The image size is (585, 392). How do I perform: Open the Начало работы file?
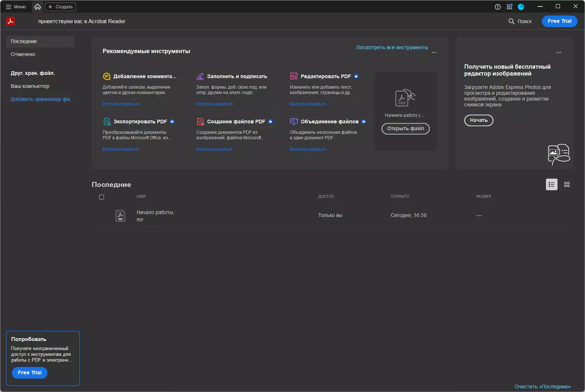(155, 212)
